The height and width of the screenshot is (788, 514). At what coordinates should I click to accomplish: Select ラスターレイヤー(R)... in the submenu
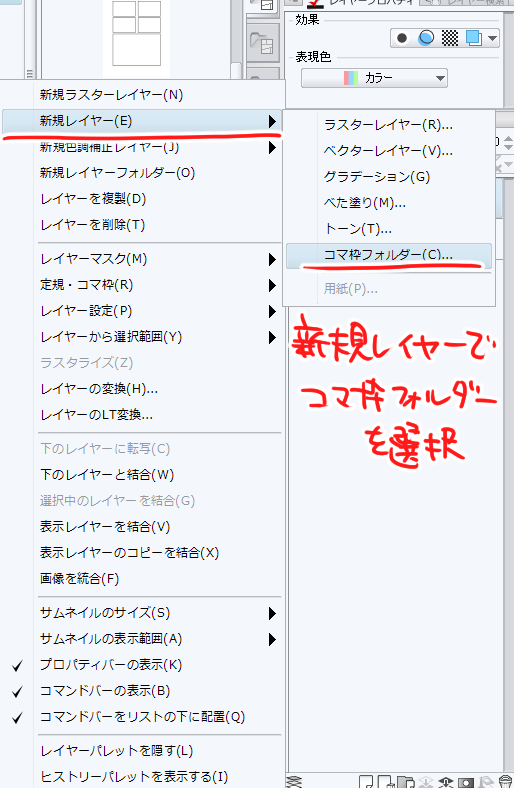pyautogui.click(x=389, y=125)
